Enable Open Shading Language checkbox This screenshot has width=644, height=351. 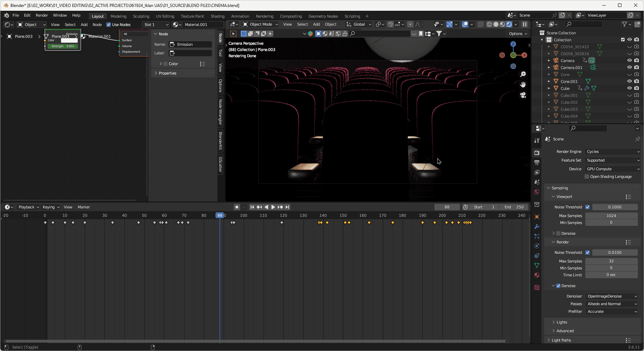pos(587,177)
